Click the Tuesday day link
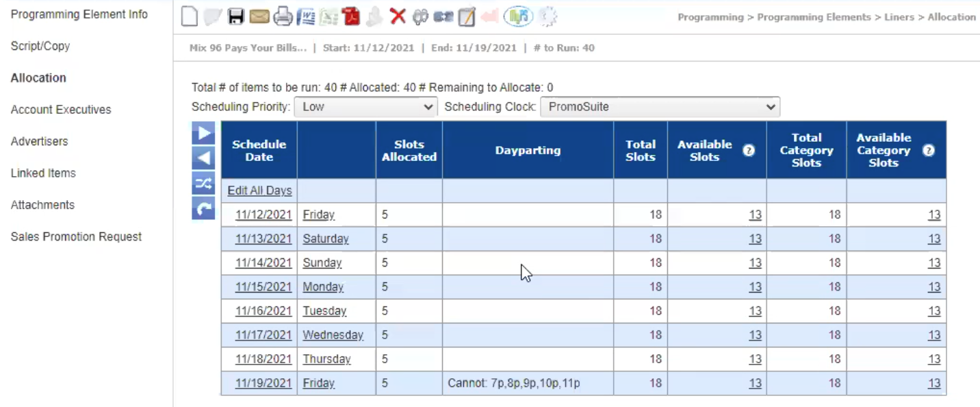This screenshot has width=980, height=407. point(324,311)
